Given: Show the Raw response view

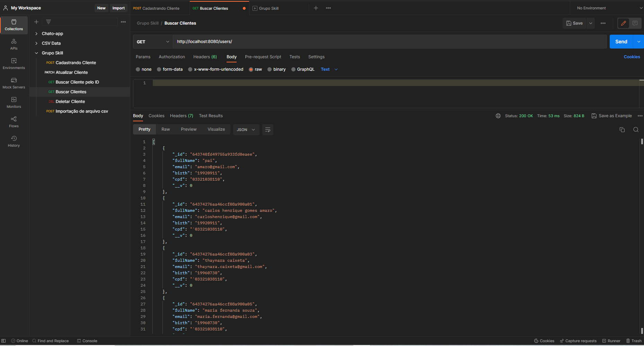Looking at the screenshot, I should (166, 129).
